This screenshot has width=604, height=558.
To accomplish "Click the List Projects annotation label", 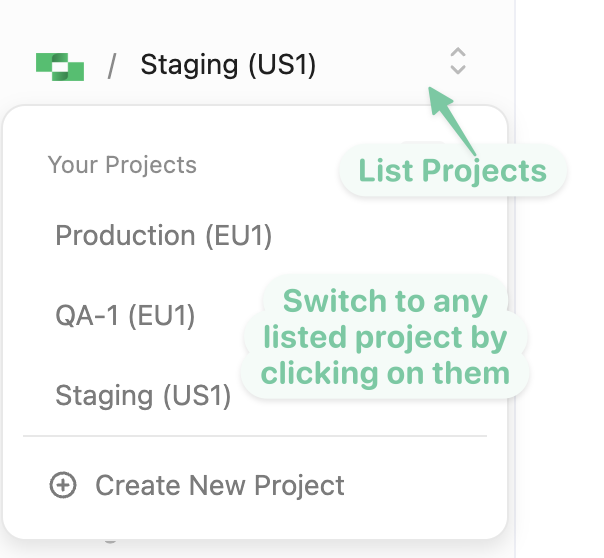I will [453, 171].
